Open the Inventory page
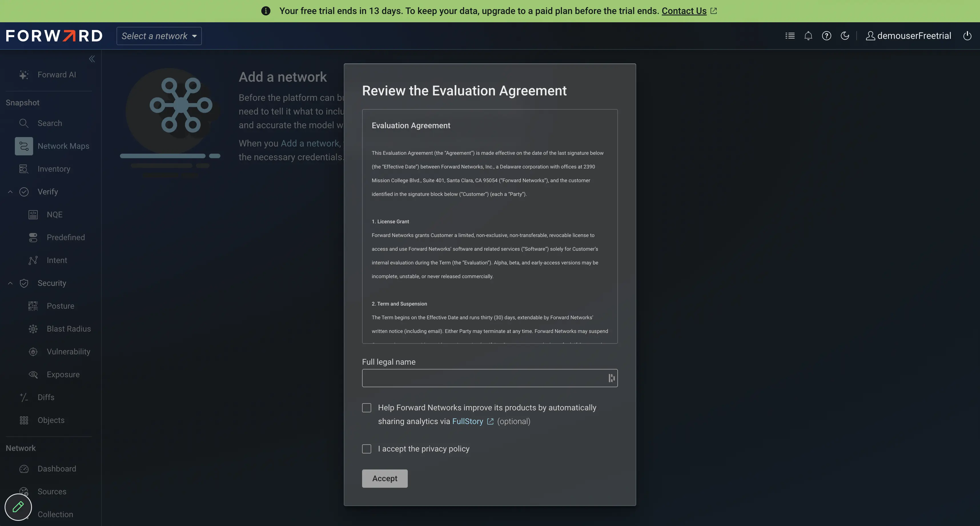The image size is (980, 526). pyautogui.click(x=54, y=169)
